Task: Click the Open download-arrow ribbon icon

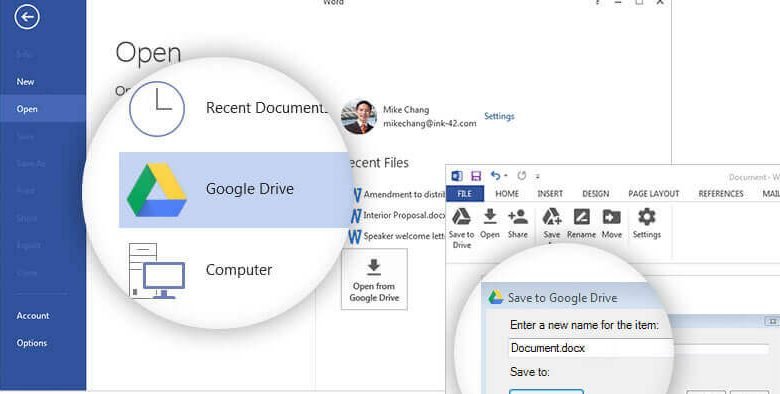Action: 490,217
